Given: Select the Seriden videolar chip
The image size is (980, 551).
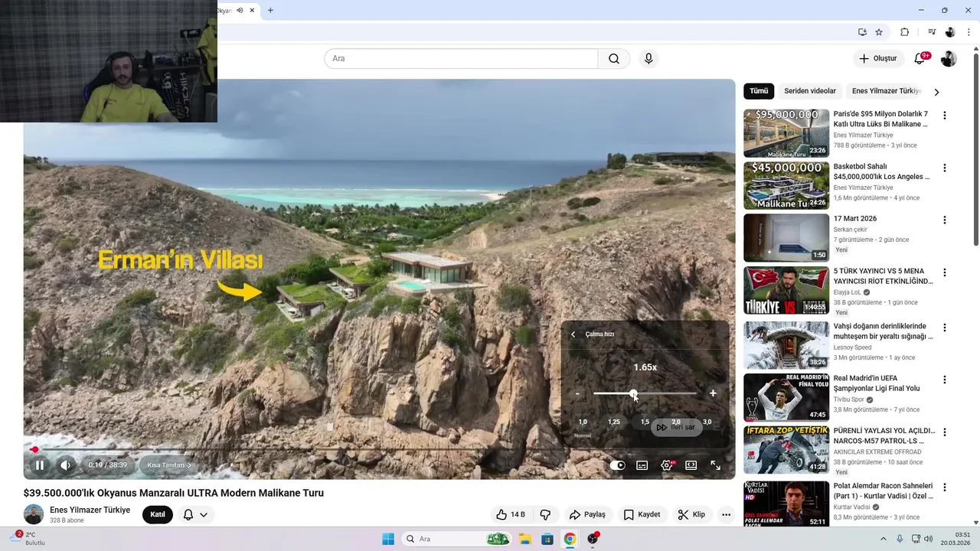Looking at the screenshot, I should click(x=810, y=91).
